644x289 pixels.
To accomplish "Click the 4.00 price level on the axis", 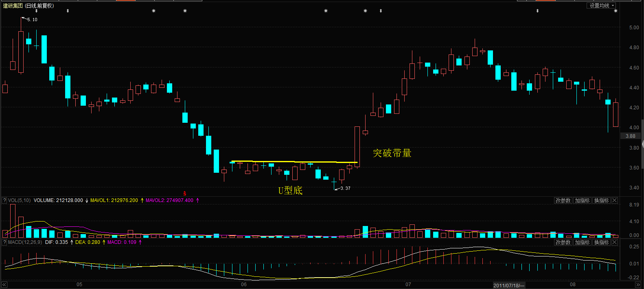I will 634,128.
